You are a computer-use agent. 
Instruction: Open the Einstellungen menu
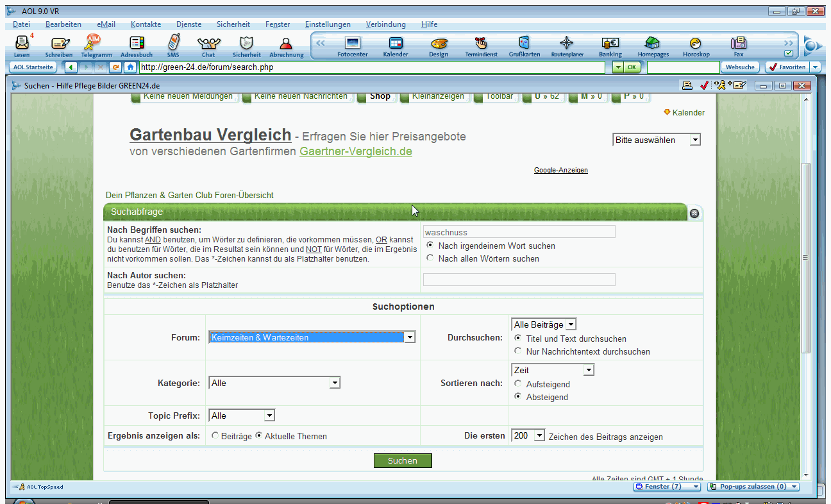tap(328, 24)
